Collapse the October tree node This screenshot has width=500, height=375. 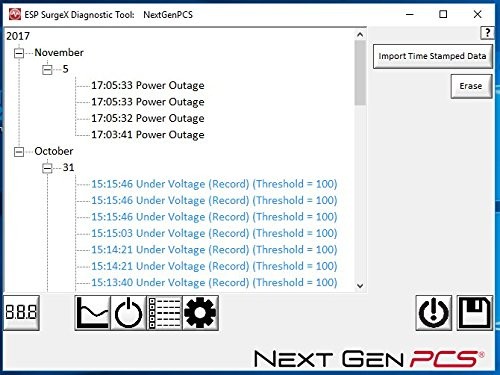click(x=19, y=152)
